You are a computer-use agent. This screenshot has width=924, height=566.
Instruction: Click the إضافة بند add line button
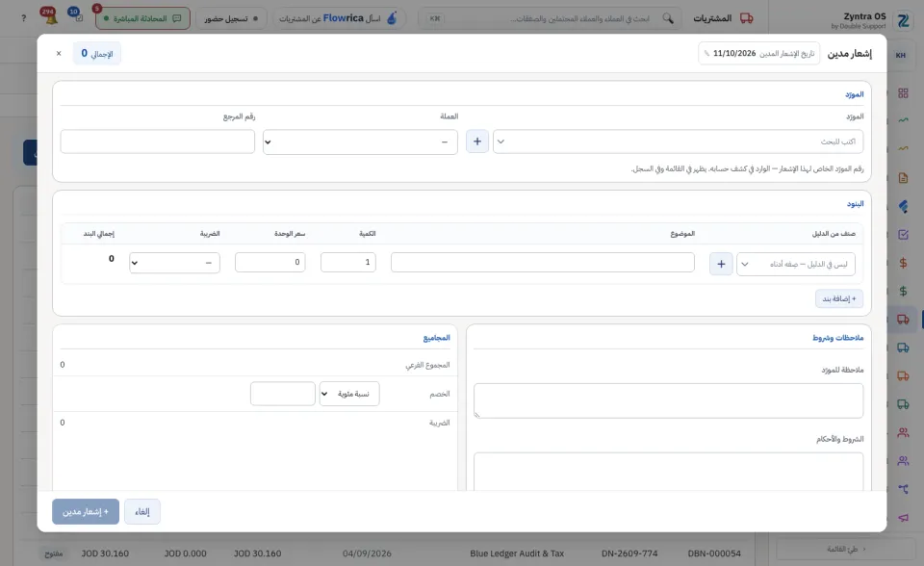pyautogui.click(x=839, y=299)
